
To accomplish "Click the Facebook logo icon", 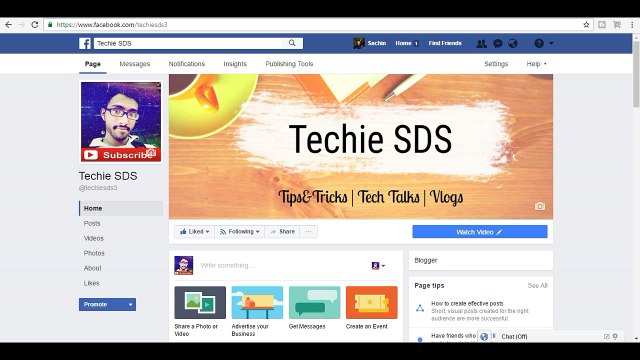I will click(85, 43).
